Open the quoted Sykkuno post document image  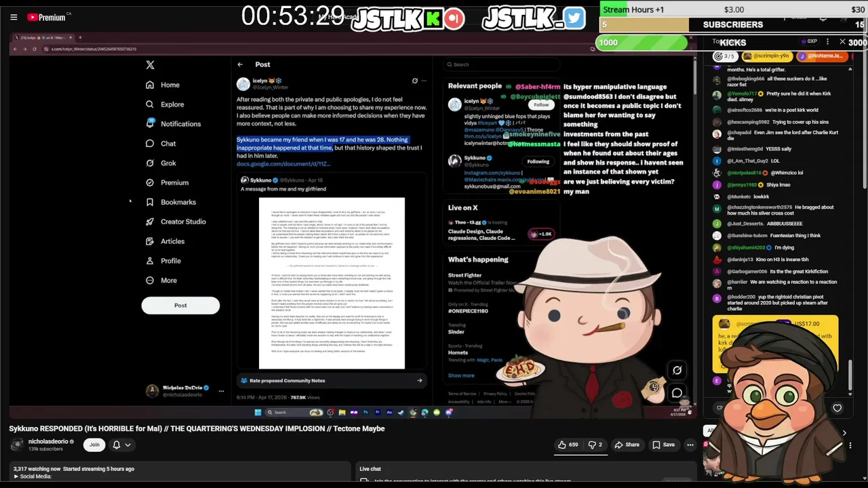(332, 283)
